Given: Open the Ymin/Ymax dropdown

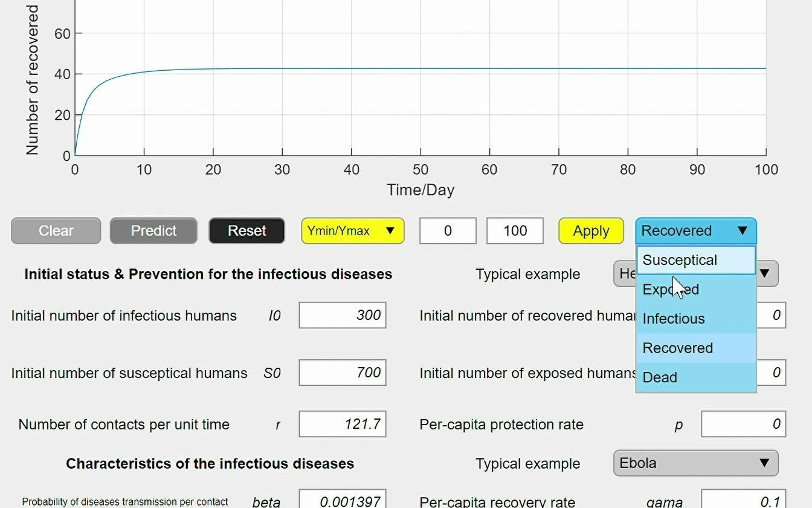Looking at the screenshot, I should pos(352,231).
